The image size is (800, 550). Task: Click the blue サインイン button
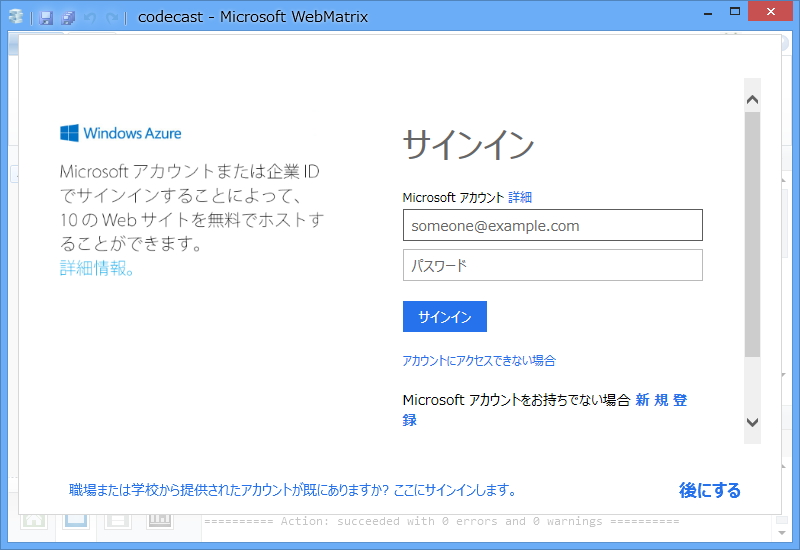445,316
